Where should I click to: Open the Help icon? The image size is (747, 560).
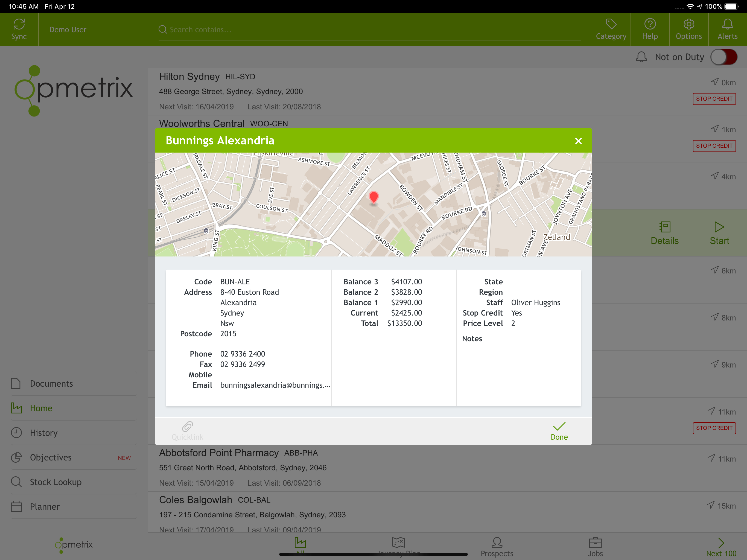[x=650, y=24]
